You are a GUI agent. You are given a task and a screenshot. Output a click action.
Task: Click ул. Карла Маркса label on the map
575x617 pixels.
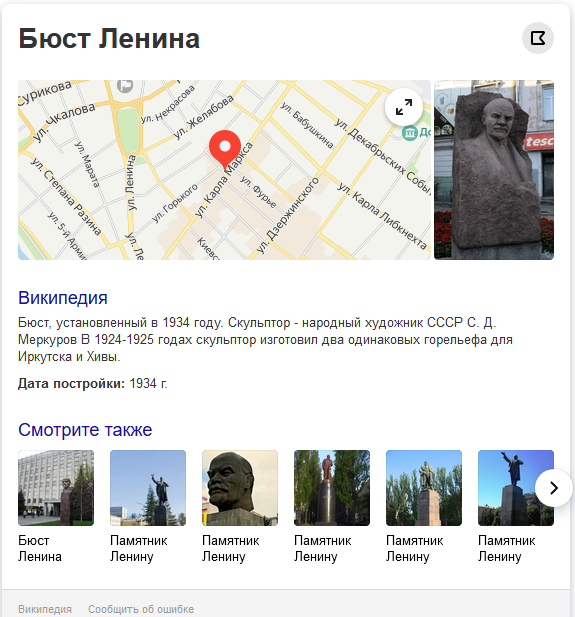pyautogui.click(x=224, y=180)
